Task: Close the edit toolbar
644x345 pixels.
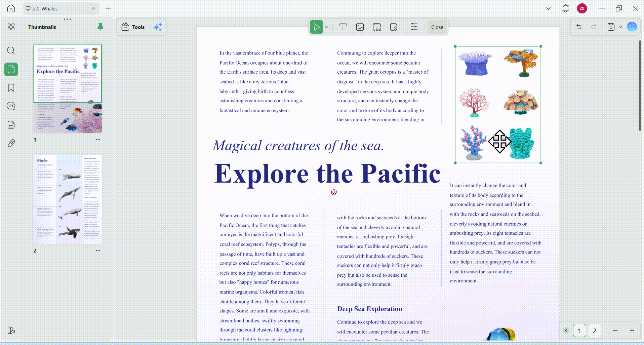Action: pyautogui.click(x=437, y=27)
